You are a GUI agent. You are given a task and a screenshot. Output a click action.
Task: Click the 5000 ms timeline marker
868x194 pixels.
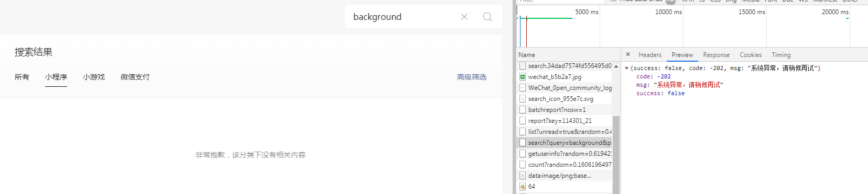(x=587, y=12)
